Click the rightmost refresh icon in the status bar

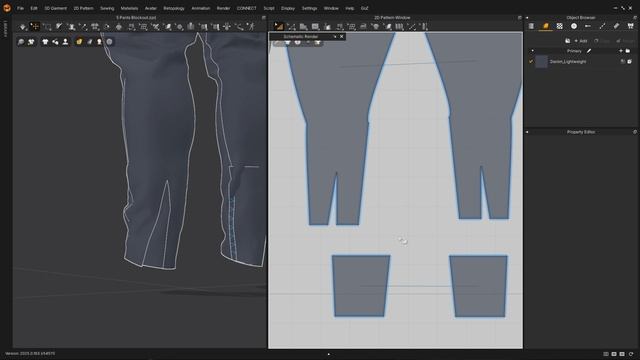point(631,354)
